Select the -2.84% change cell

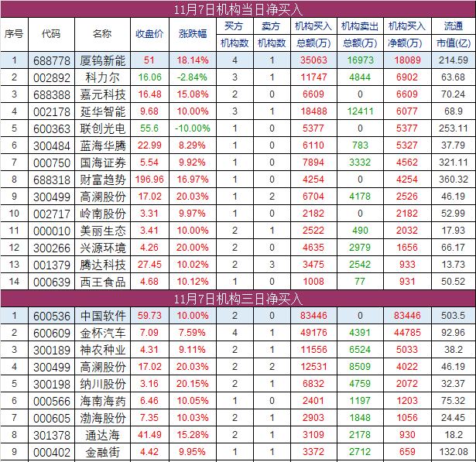[x=193, y=77]
